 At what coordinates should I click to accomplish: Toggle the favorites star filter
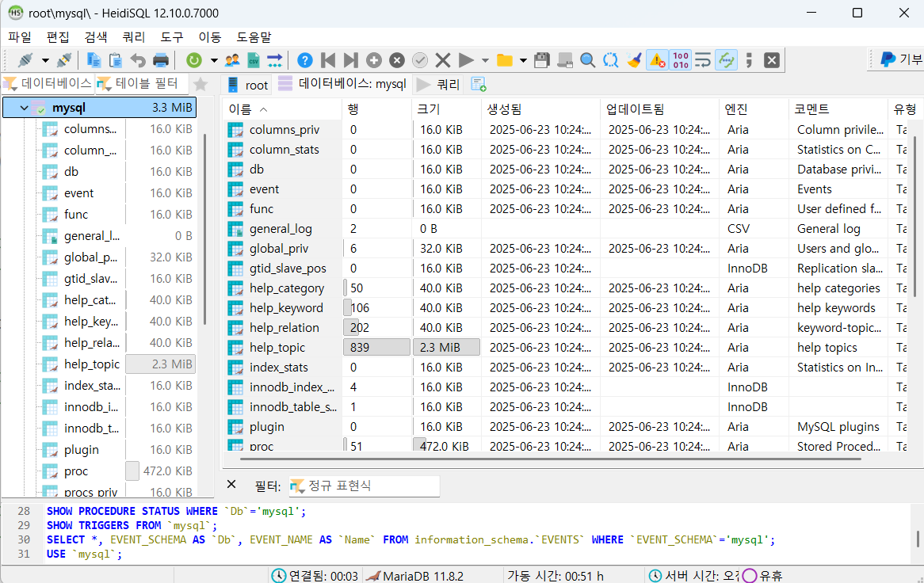(200, 85)
